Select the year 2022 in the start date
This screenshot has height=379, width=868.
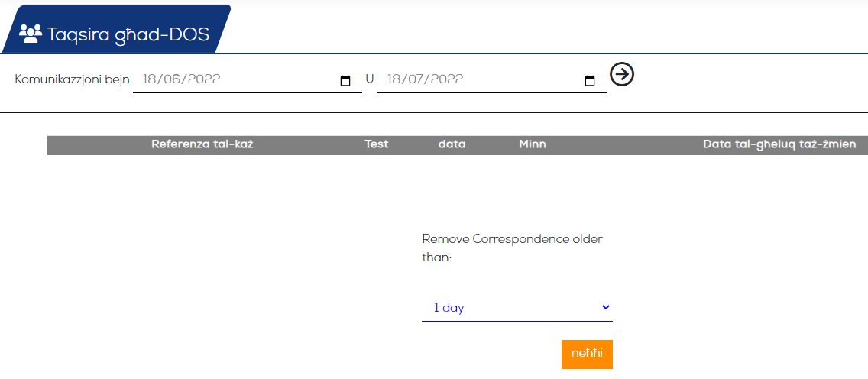click(204, 79)
